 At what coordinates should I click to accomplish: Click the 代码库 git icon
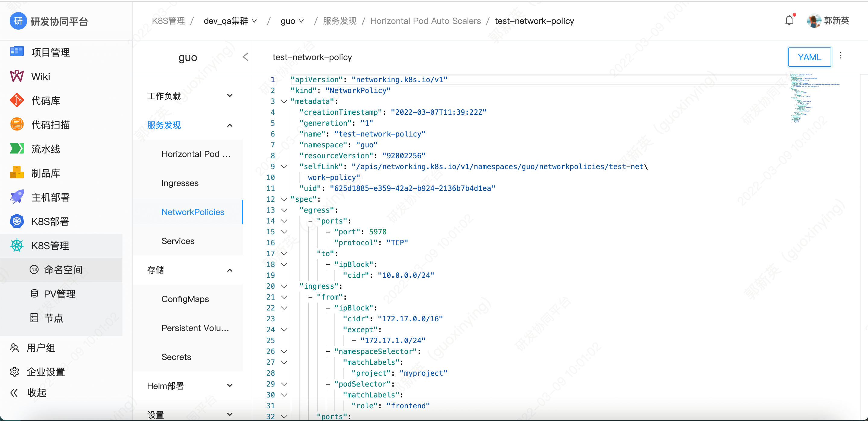point(17,100)
